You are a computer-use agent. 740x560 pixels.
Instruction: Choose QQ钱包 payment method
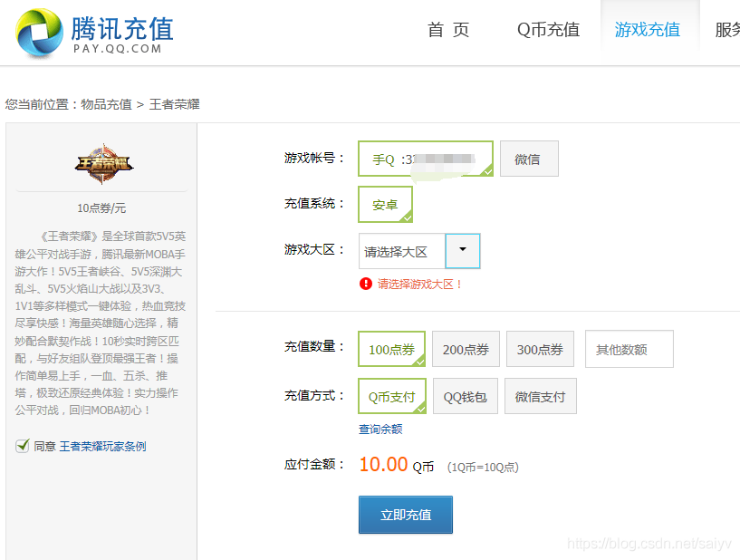(466, 396)
